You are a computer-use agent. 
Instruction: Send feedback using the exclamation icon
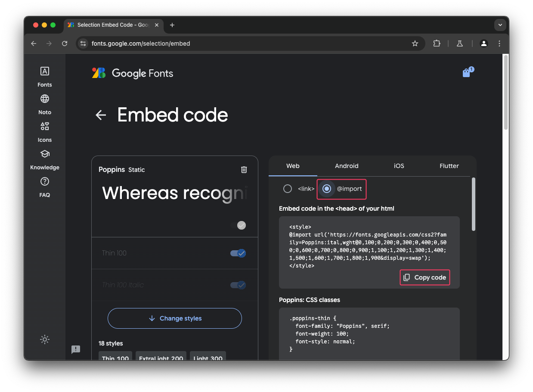pos(76,349)
